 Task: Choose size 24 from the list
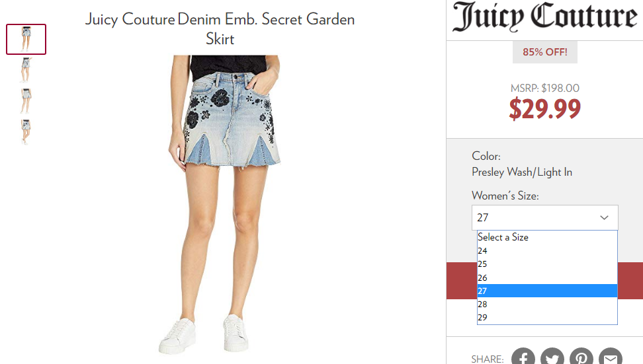547,250
